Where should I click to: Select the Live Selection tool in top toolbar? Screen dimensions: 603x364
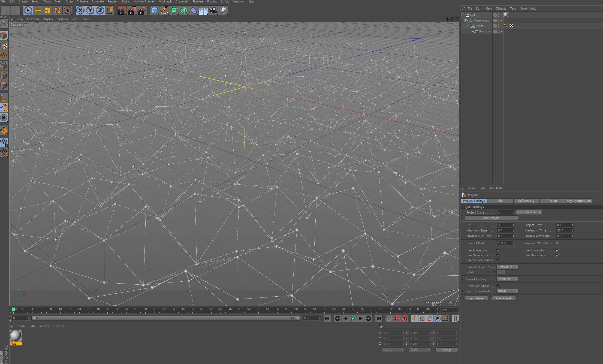click(28, 11)
